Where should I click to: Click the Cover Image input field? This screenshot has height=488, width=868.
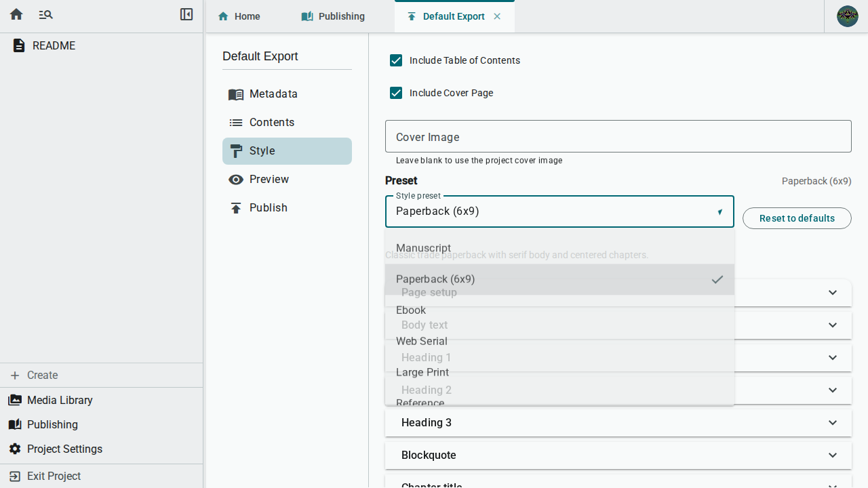pyautogui.click(x=618, y=136)
